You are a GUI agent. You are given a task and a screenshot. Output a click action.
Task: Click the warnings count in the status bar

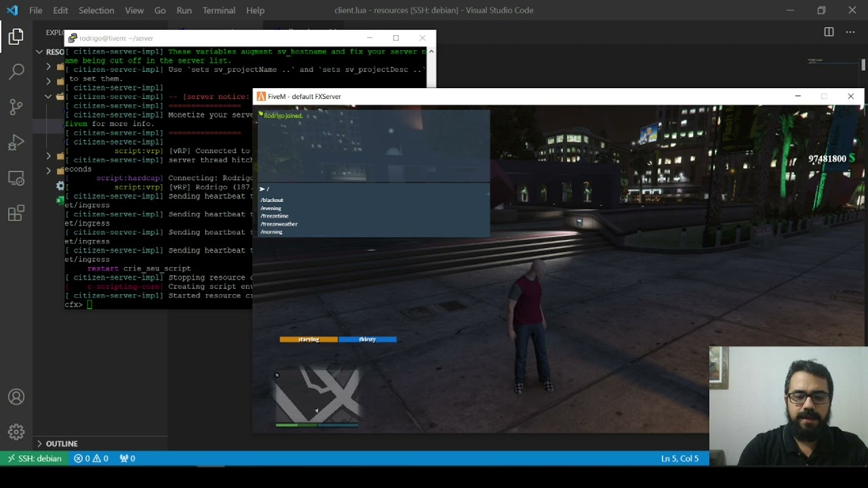(x=100, y=459)
